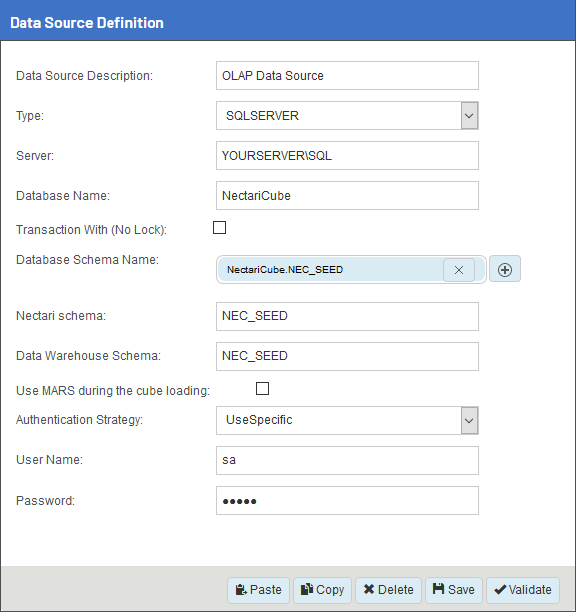Click the User Name field
The height and width of the screenshot is (612, 576).
347,461
